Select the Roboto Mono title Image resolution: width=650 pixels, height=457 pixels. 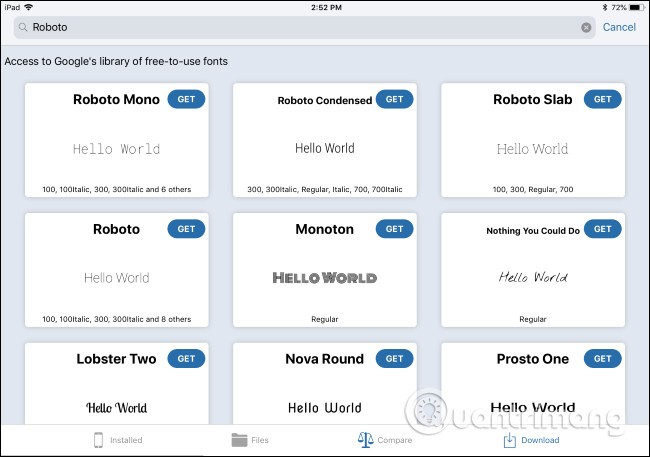pos(116,100)
